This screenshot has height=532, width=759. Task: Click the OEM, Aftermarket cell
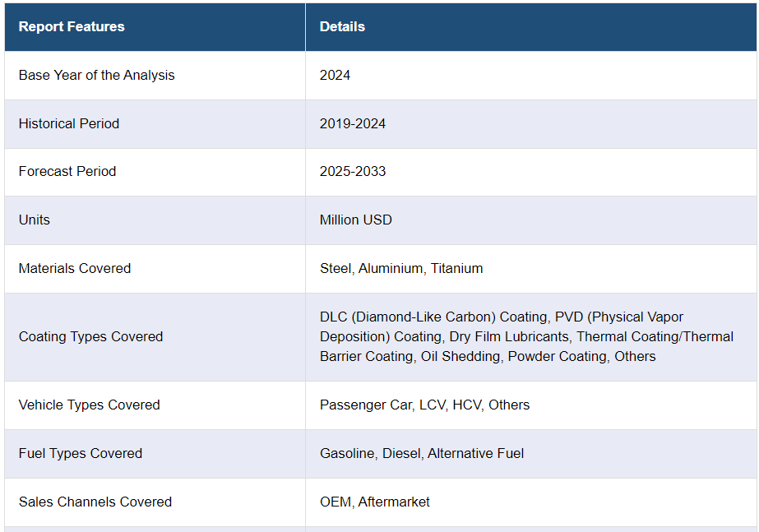(375, 502)
